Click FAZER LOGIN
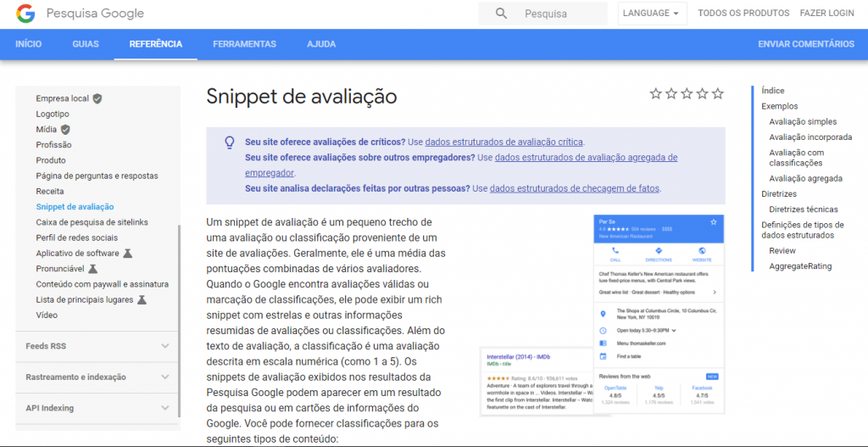 point(827,14)
